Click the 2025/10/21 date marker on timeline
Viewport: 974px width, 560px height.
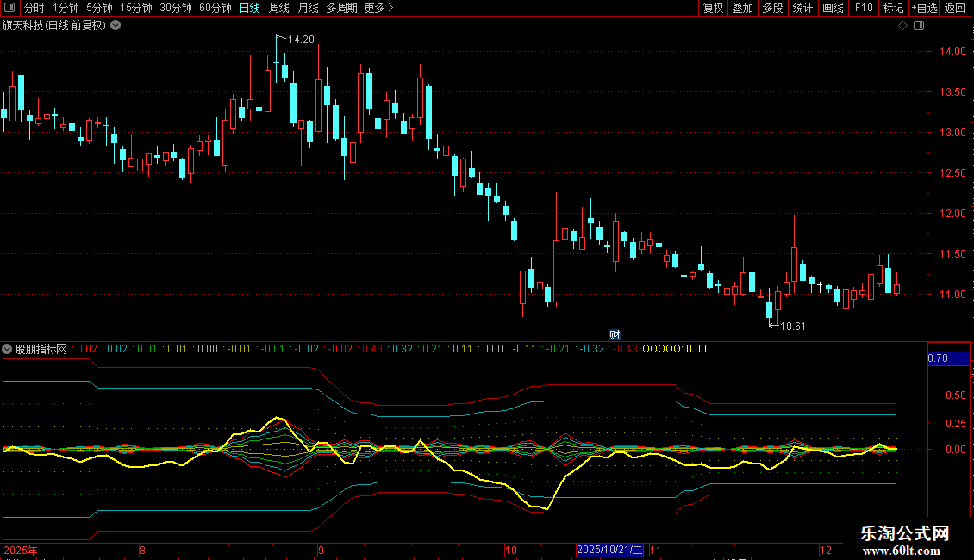[x=610, y=550]
